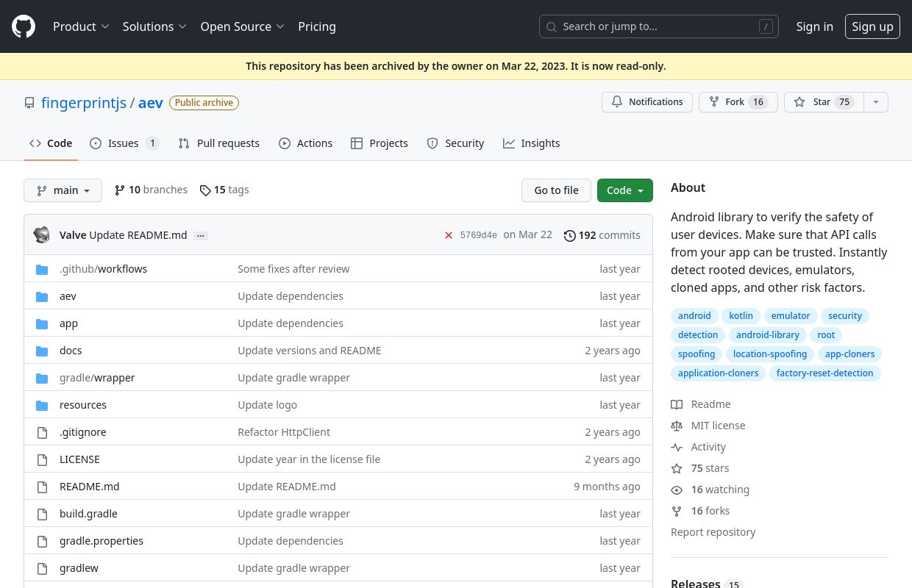Image resolution: width=912 pixels, height=588 pixels.
Task: Click the repository icon beside fingerprintjs
Action: pyautogui.click(x=29, y=103)
